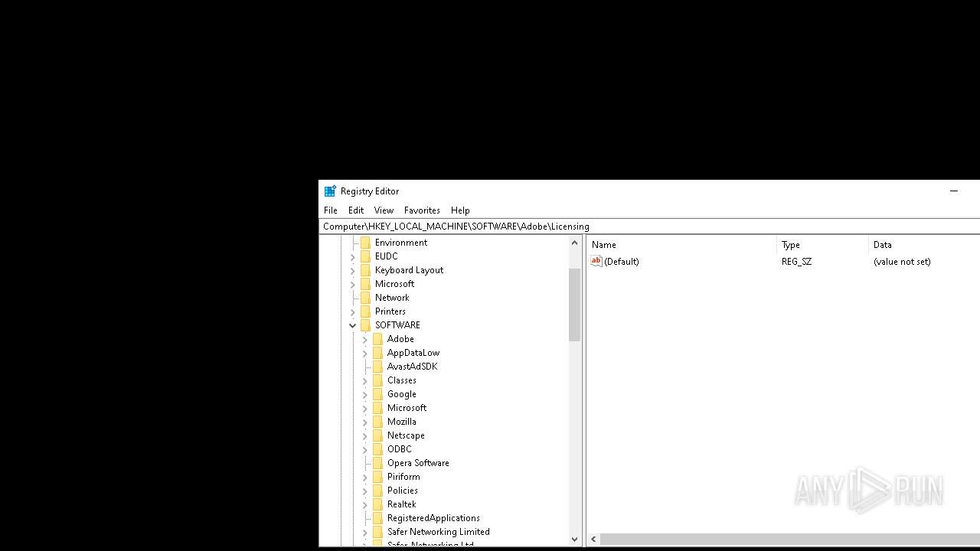Image resolution: width=980 pixels, height=551 pixels.
Task: Select the Netscape folder icon
Action: click(377, 435)
